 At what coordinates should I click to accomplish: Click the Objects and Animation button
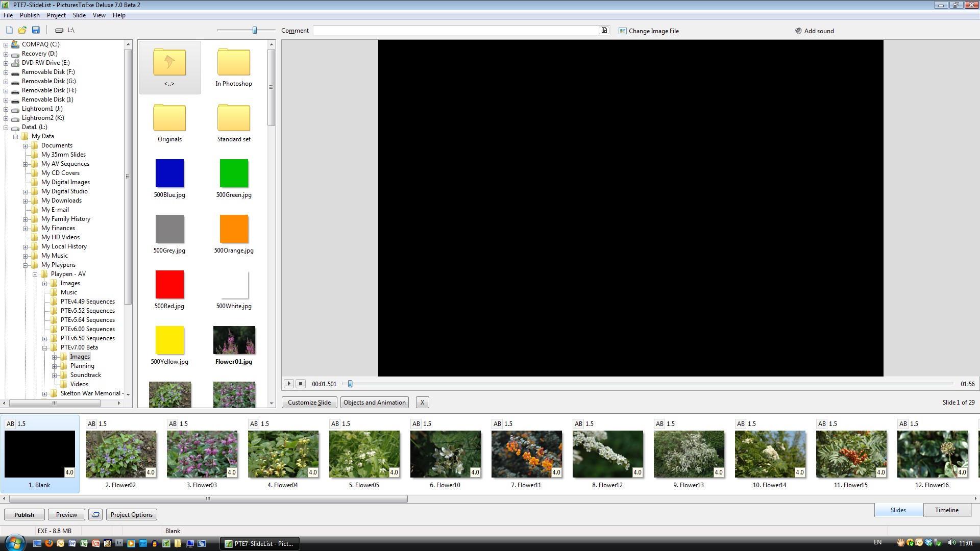[375, 403]
